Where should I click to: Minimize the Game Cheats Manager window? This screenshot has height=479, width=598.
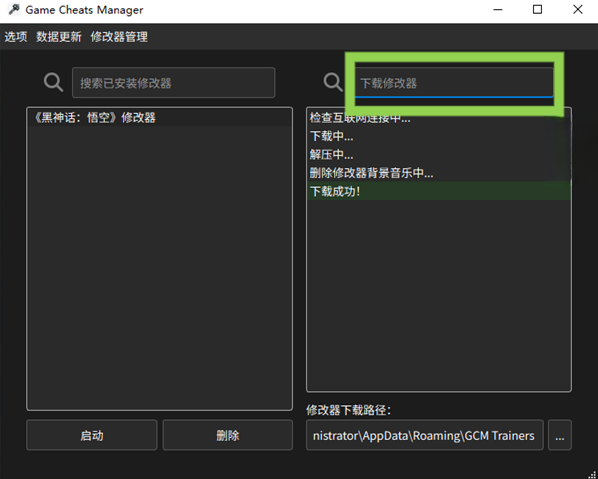point(498,10)
